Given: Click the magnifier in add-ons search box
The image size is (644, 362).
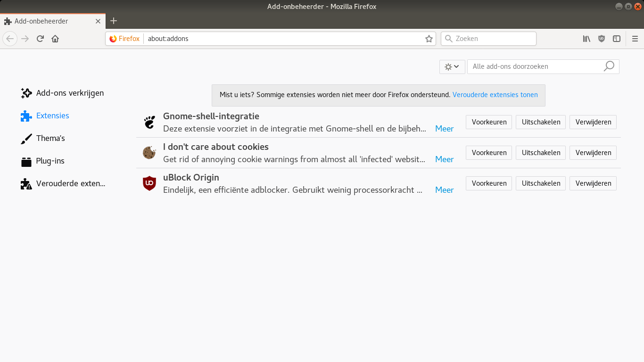Looking at the screenshot, I should point(609,66).
